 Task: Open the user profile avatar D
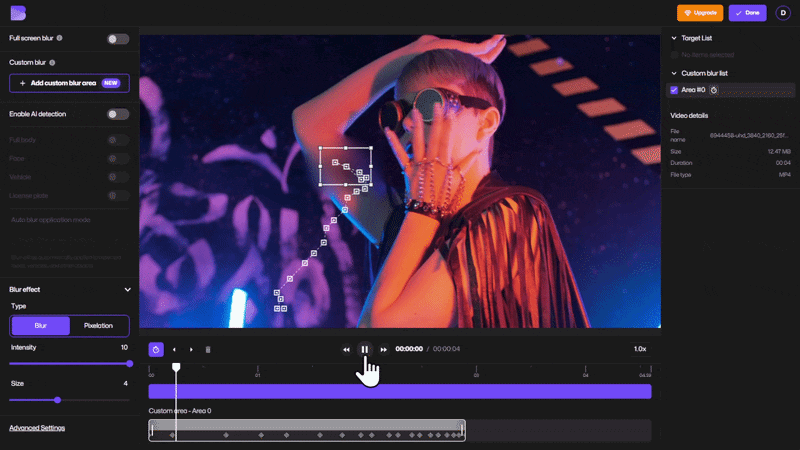point(783,13)
